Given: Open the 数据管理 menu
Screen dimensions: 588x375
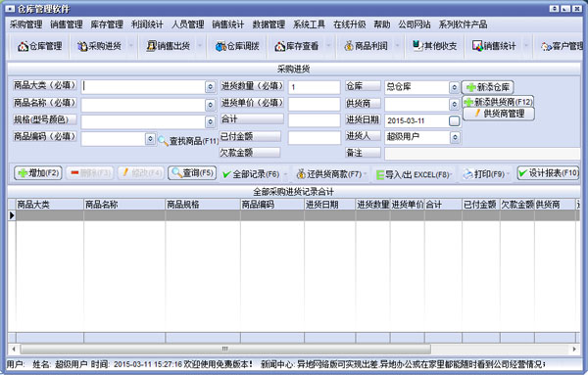Looking at the screenshot, I should coord(269,24).
